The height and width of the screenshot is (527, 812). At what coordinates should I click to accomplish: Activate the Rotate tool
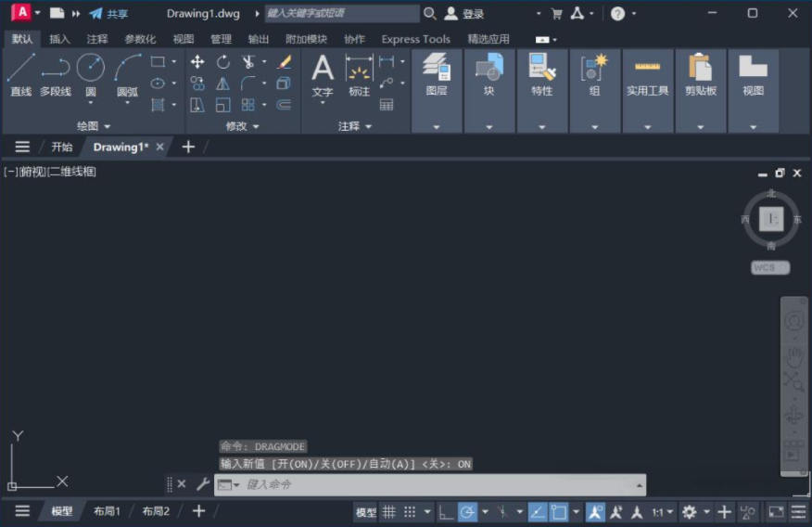click(223, 61)
